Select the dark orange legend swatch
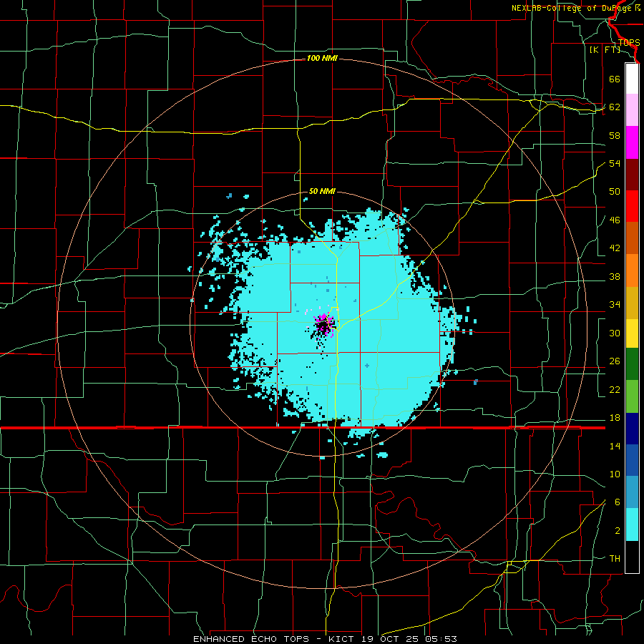 click(632, 238)
